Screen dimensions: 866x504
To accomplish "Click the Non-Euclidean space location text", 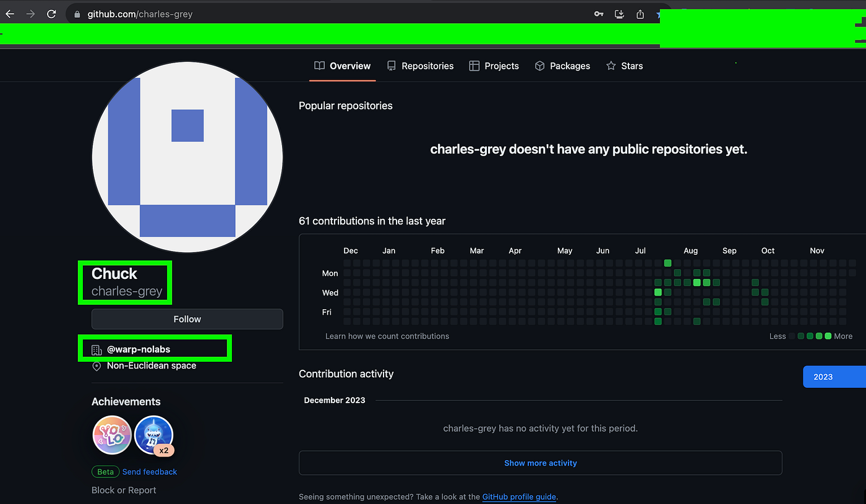I will click(152, 366).
